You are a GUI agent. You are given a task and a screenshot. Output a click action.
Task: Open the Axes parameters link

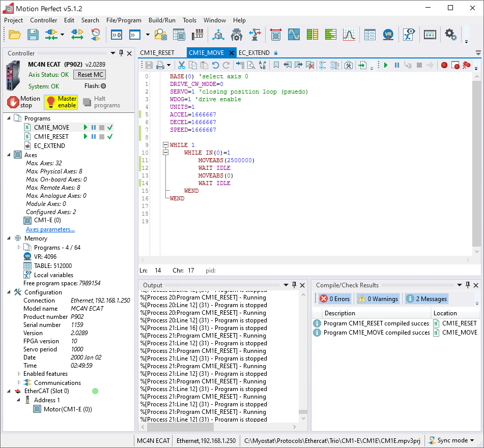coord(50,229)
